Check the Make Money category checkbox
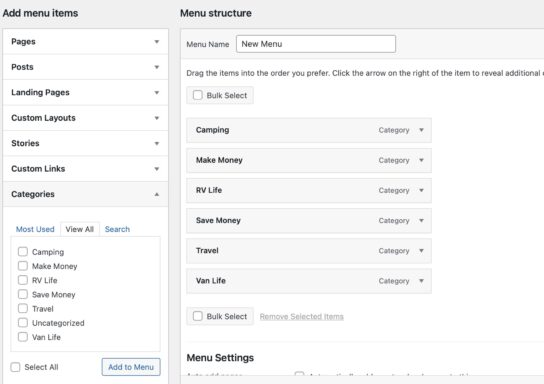 click(23, 266)
